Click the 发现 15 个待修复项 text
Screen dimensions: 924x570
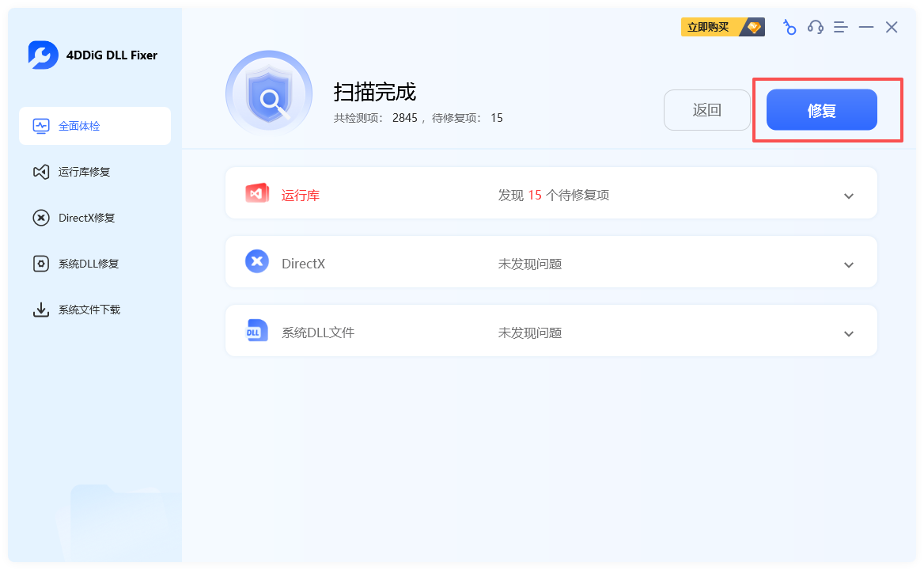tap(554, 192)
